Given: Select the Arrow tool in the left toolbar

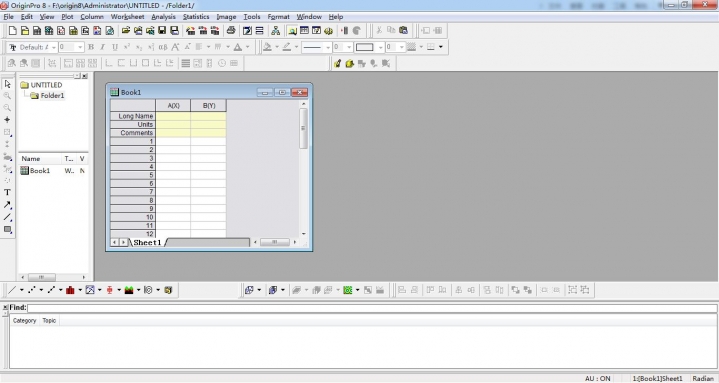Looking at the screenshot, I should pyautogui.click(x=7, y=205).
